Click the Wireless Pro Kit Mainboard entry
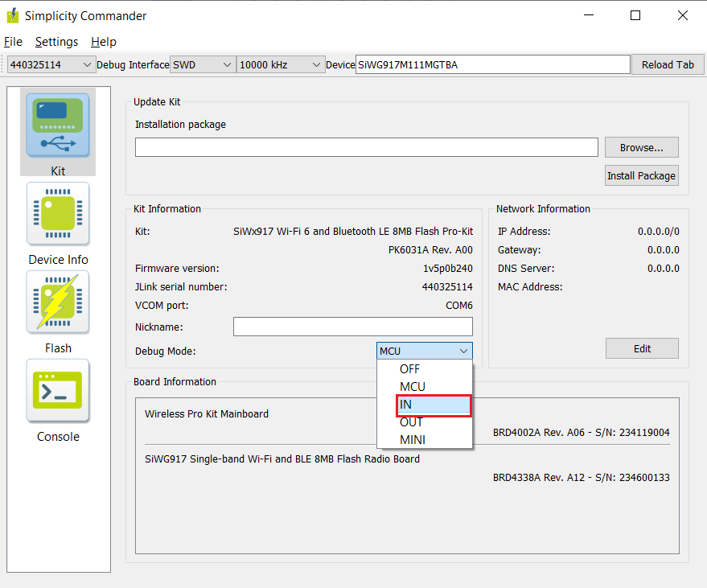Viewport: 707px width, 588px height. point(207,414)
